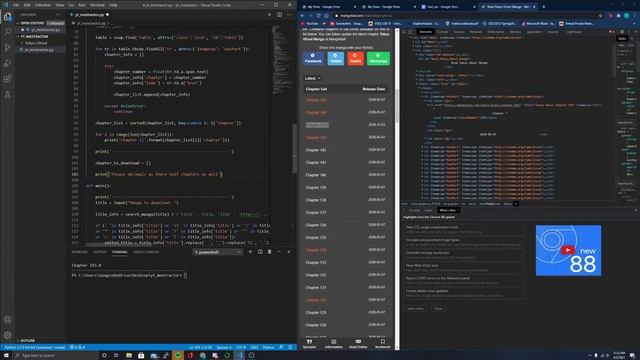This screenshot has width=640, height=360.
Task: Share via the Facebook button
Action: pyautogui.click(x=313, y=58)
